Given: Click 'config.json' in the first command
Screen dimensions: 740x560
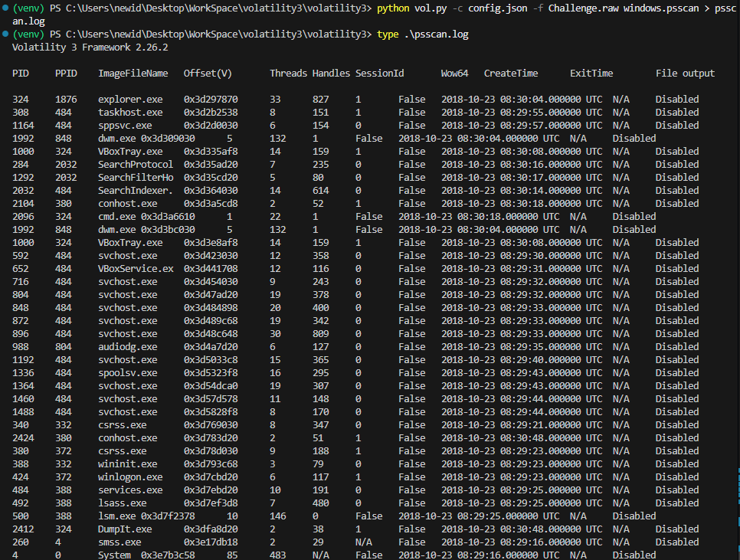Looking at the screenshot, I should [497, 8].
